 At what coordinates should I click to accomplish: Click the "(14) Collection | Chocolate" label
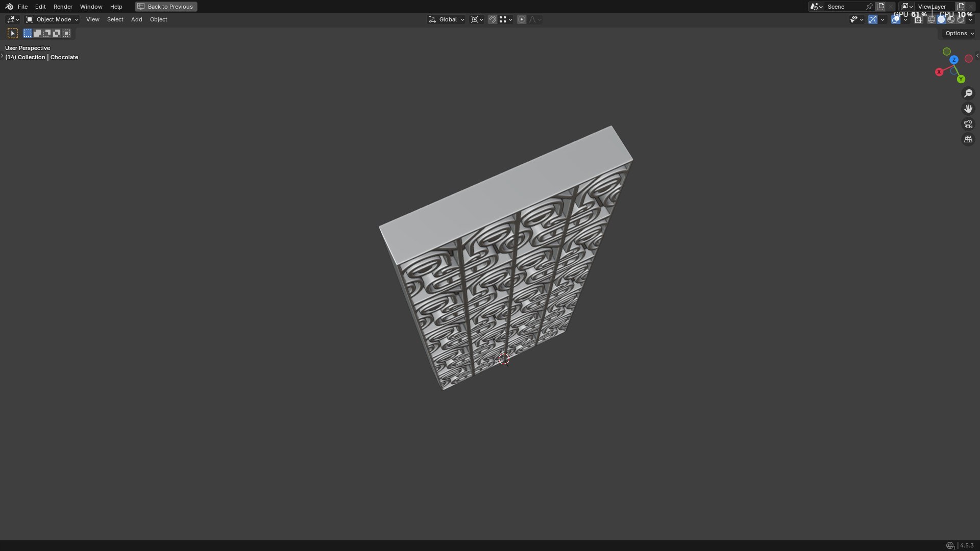(x=42, y=57)
